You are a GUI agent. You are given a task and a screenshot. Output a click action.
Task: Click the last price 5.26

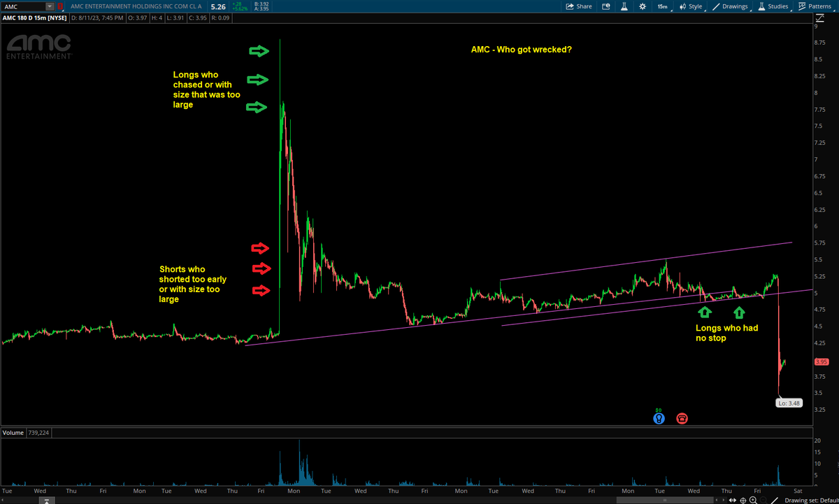click(219, 7)
